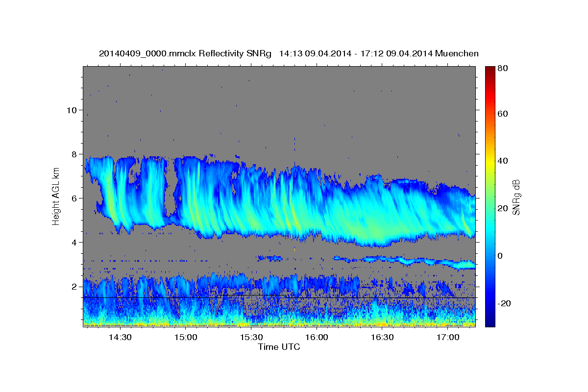Click the horizontal black line at 1.5 km
Viewport: 588px width, 392px height.
click(x=279, y=297)
